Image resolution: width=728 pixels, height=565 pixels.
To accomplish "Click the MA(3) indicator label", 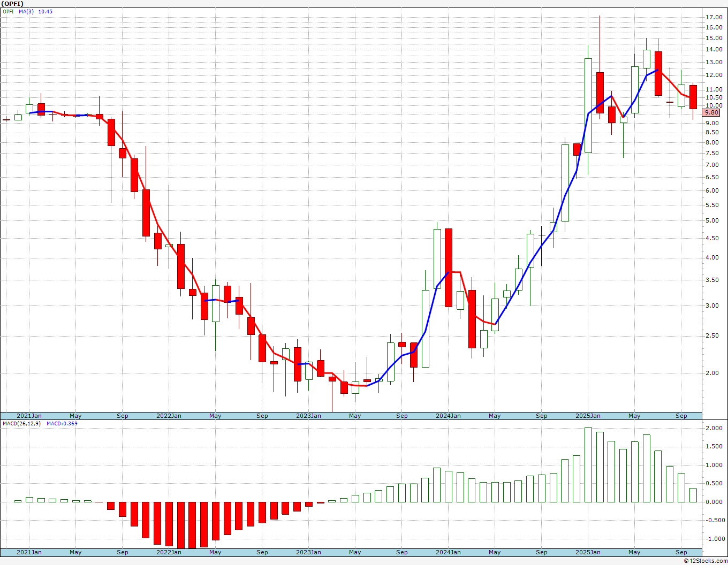I will tap(25, 11).
